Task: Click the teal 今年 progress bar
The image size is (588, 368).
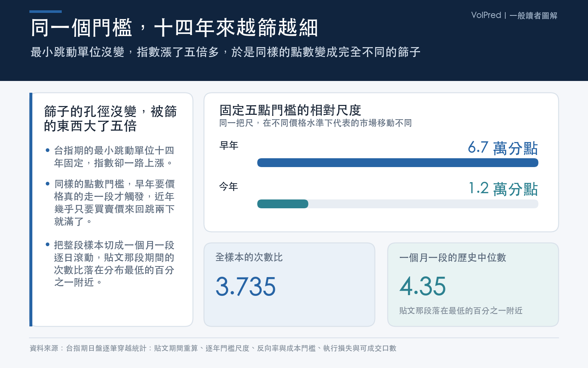Action: (x=283, y=204)
